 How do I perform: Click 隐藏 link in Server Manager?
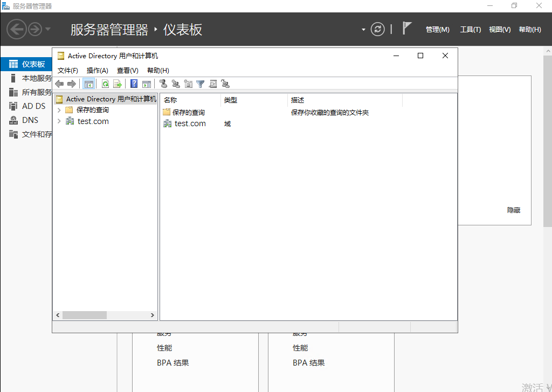click(x=514, y=210)
